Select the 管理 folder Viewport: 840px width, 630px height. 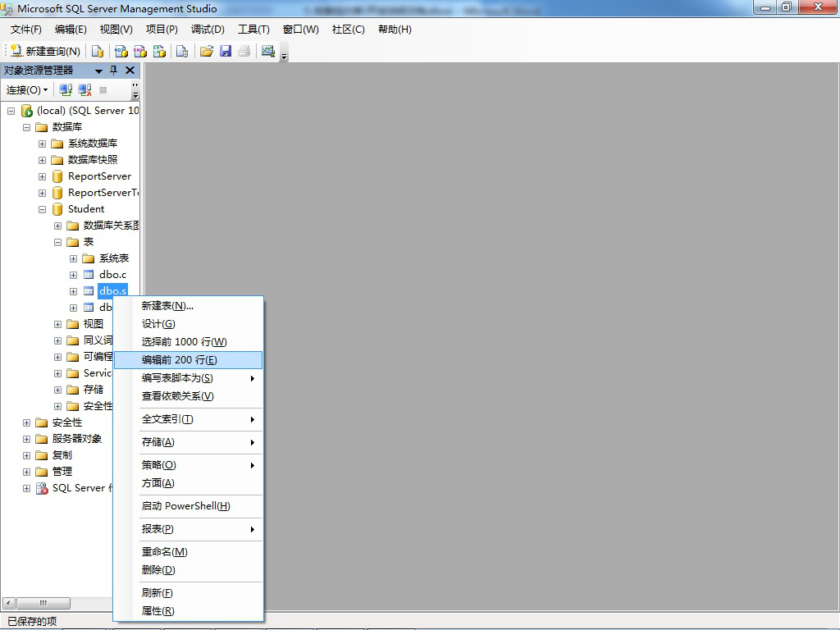click(62, 472)
